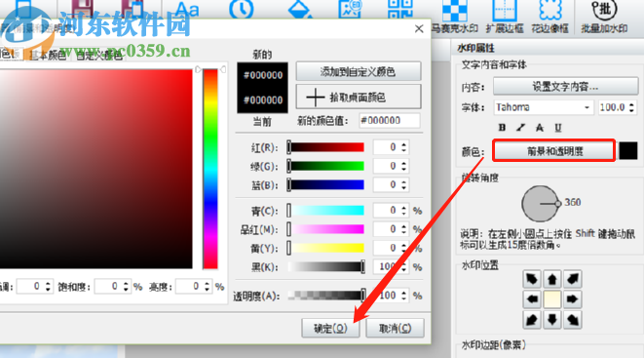
Task: Click the vertical rainbow hue bar
Action: pos(210,169)
